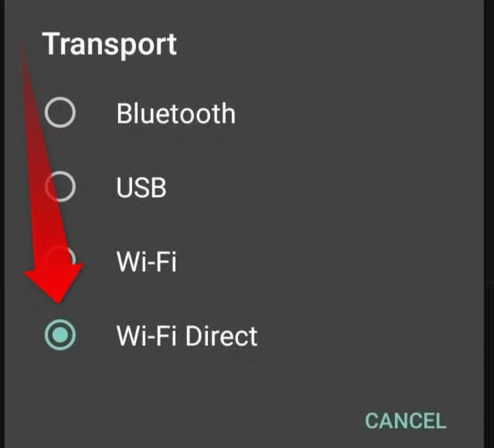This screenshot has height=448, width=494.
Task: Click the Transport dialog title
Action: point(109,44)
